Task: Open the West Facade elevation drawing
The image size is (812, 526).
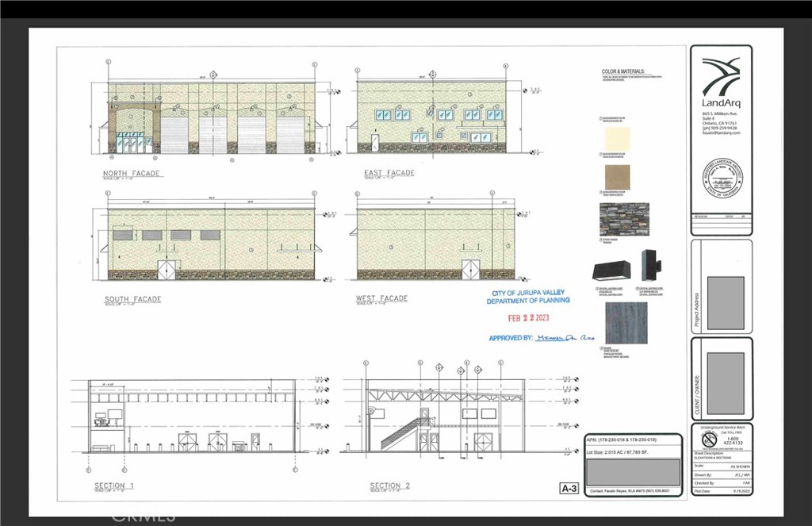Action: pyautogui.click(x=431, y=244)
